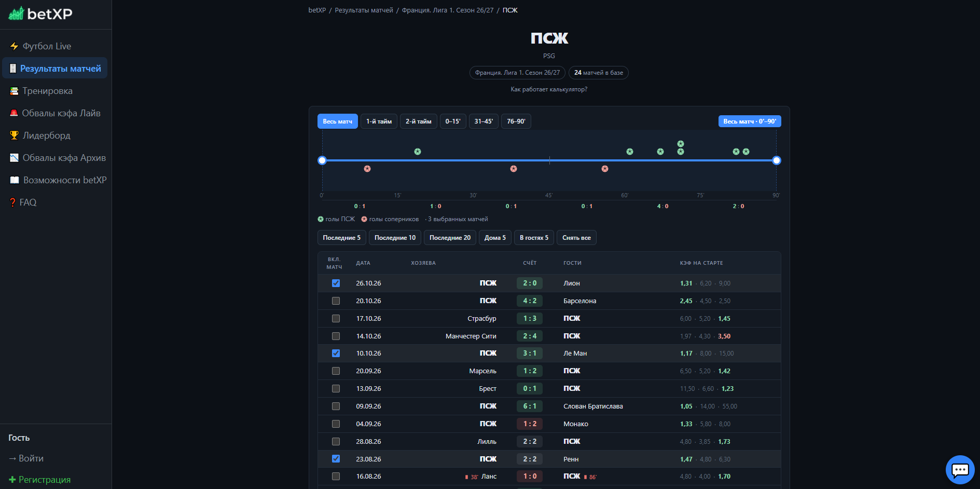
Task: Click the Тренировка sidebar icon
Action: pyautogui.click(x=14, y=91)
